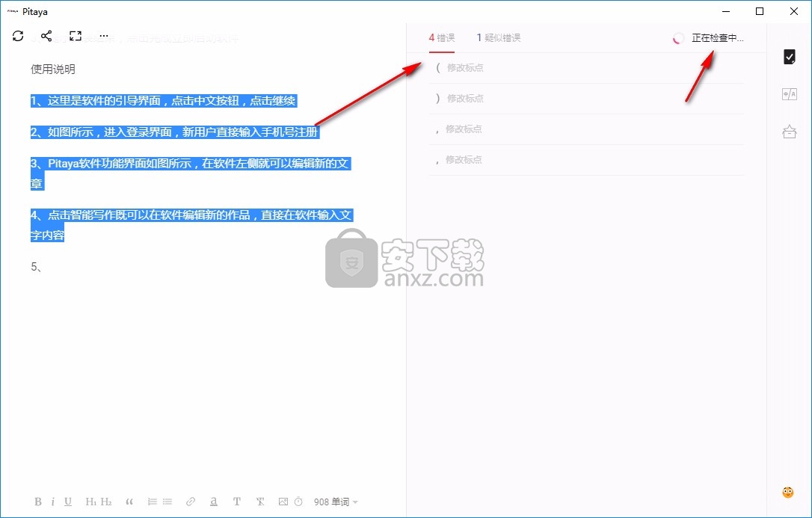The image size is (812, 518).
Task: Click the Pitaya logo in title bar
Action: coord(13,11)
